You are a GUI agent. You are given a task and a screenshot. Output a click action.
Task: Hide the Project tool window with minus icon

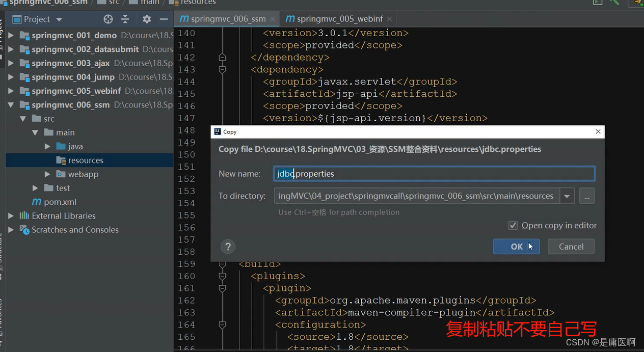point(164,19)
